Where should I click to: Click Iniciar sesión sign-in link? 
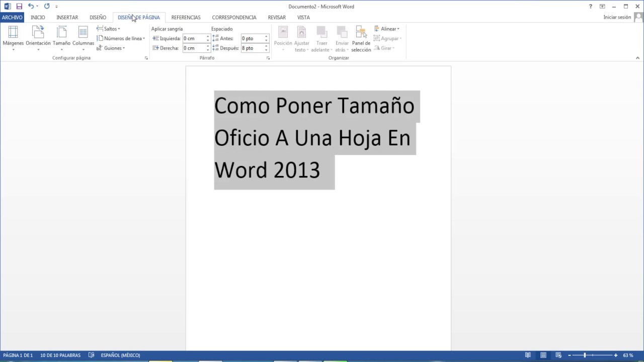(x=617, y=17)
